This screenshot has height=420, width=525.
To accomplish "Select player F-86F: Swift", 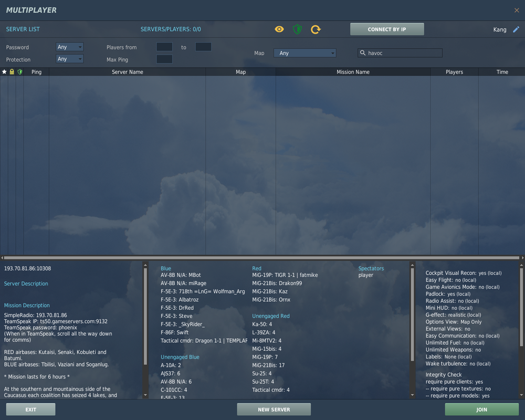I will coord(174,332).
